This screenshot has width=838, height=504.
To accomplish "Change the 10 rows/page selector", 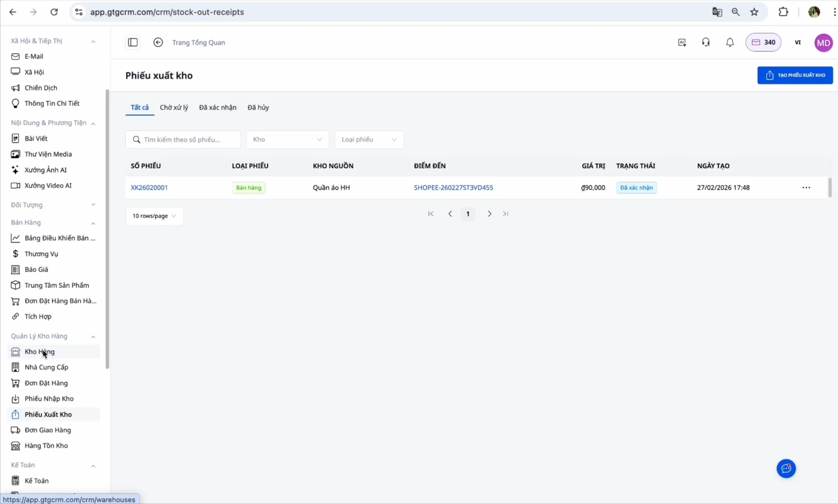I will point(154,216).
